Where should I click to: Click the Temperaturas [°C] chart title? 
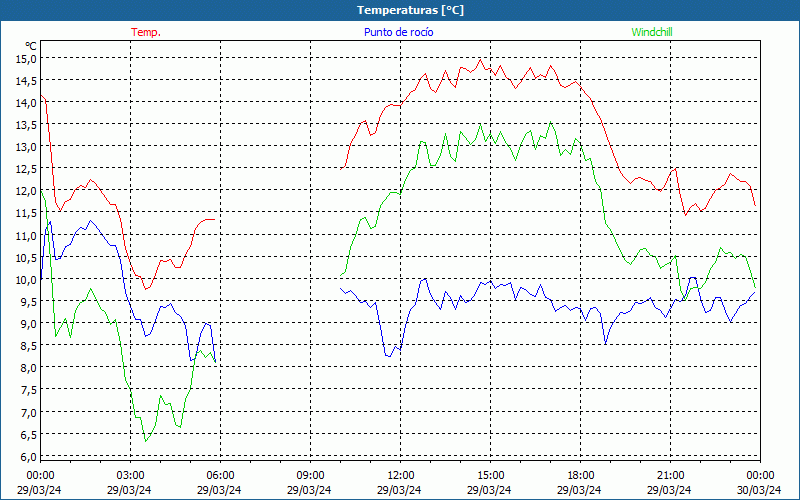point(410,10)
